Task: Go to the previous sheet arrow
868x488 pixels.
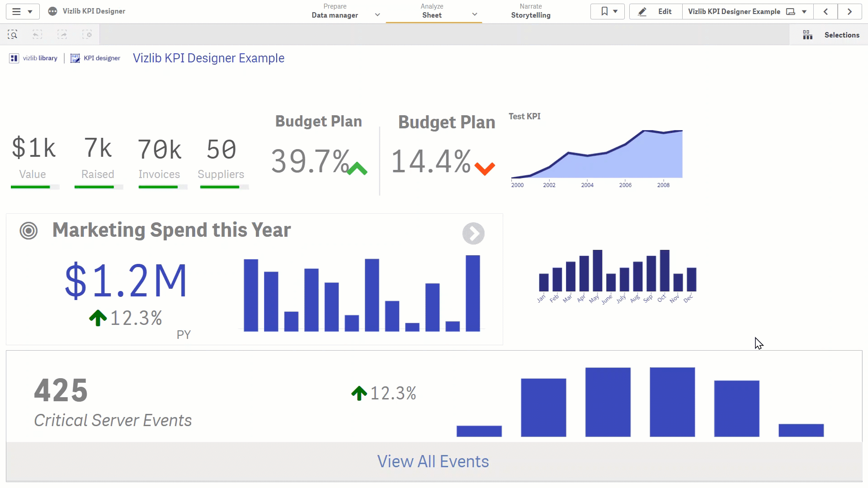Action: click(826, 12)
